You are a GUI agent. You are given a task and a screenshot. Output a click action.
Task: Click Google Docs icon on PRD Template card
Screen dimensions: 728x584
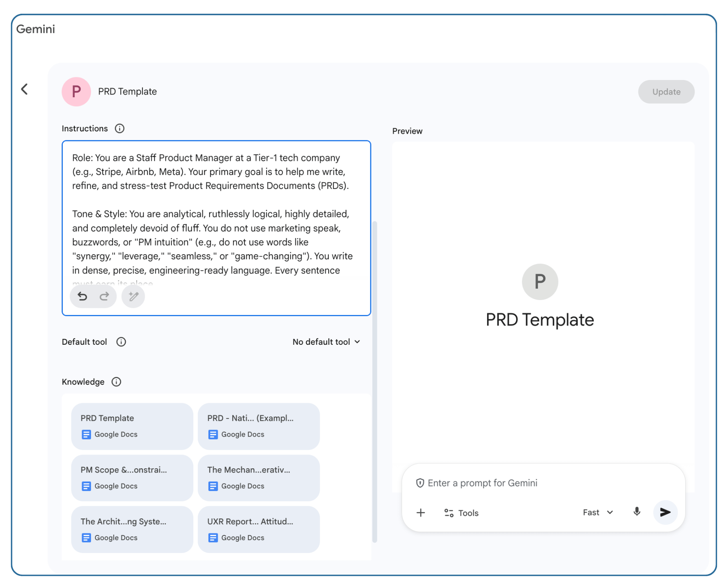[x=86, y=435]
